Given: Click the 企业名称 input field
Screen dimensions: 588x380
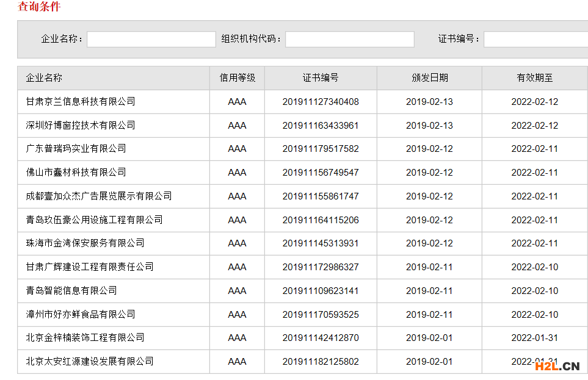Looking at the screenshot, I should click(x=151, y=39).
